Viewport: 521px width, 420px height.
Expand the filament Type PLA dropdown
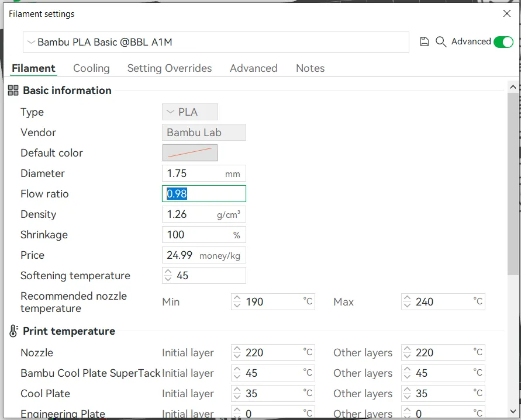189,112
